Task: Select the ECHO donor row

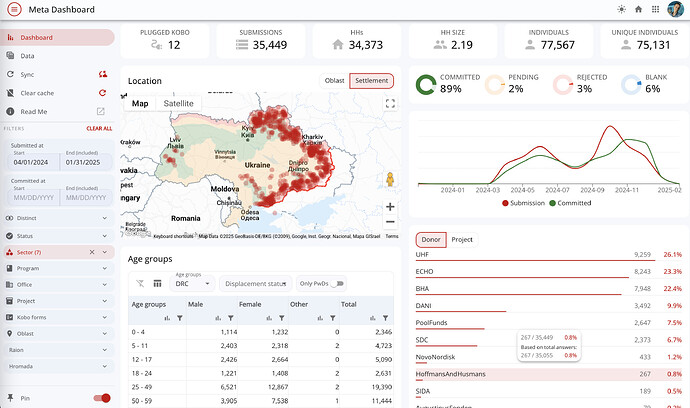Action: pos(549,272)
